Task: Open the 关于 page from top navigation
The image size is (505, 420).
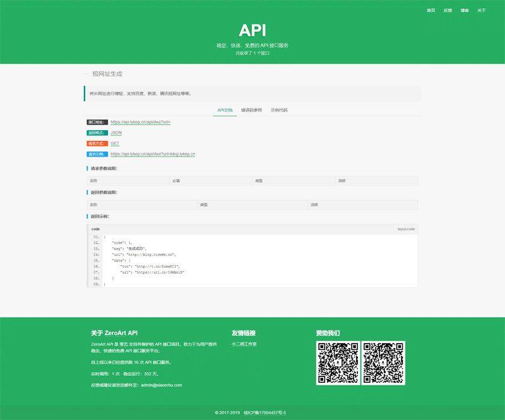Action: [x=482, y=10]
